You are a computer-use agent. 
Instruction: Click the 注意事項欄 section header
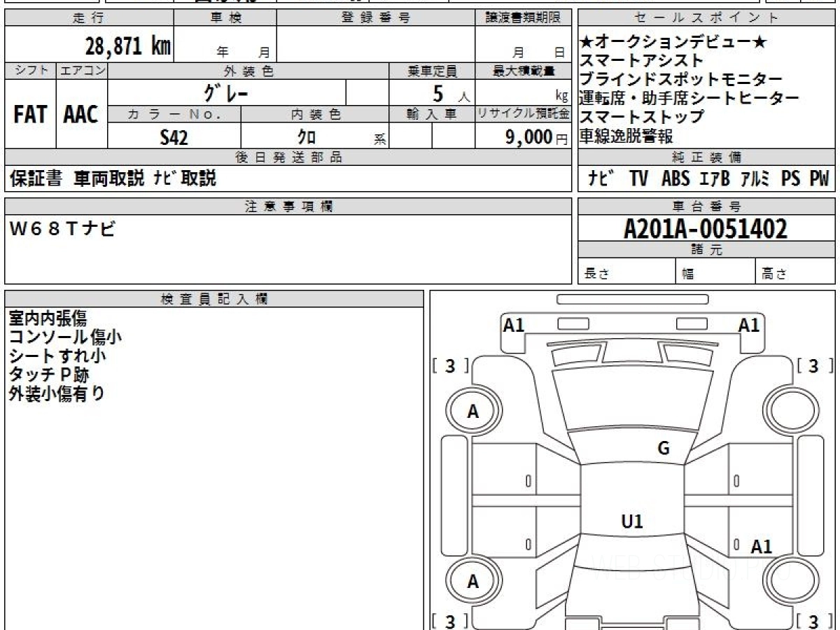click(288, 206)
